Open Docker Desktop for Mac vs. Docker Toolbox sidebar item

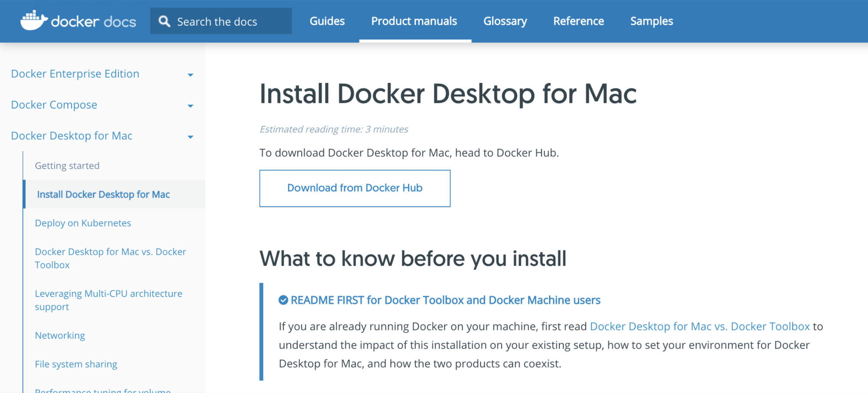pos(110,258)
